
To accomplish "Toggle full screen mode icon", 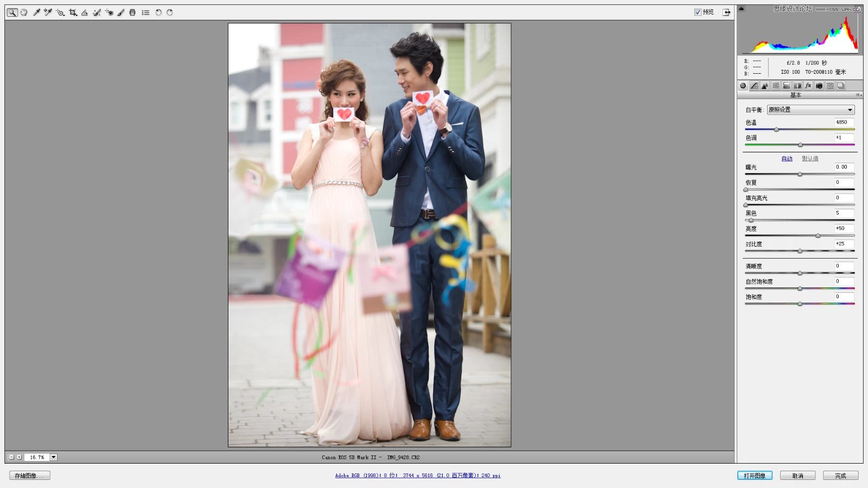I will click(x=727, y=11).
